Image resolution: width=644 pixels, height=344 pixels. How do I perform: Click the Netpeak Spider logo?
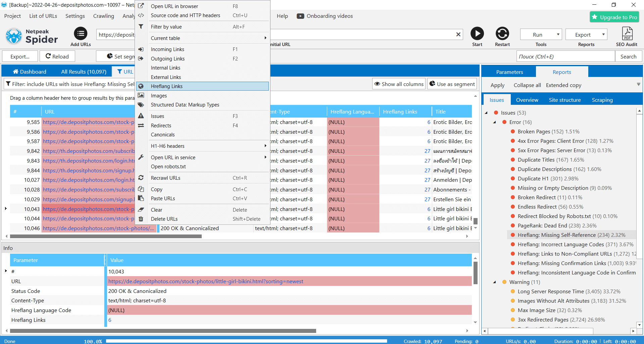[32, 36]
